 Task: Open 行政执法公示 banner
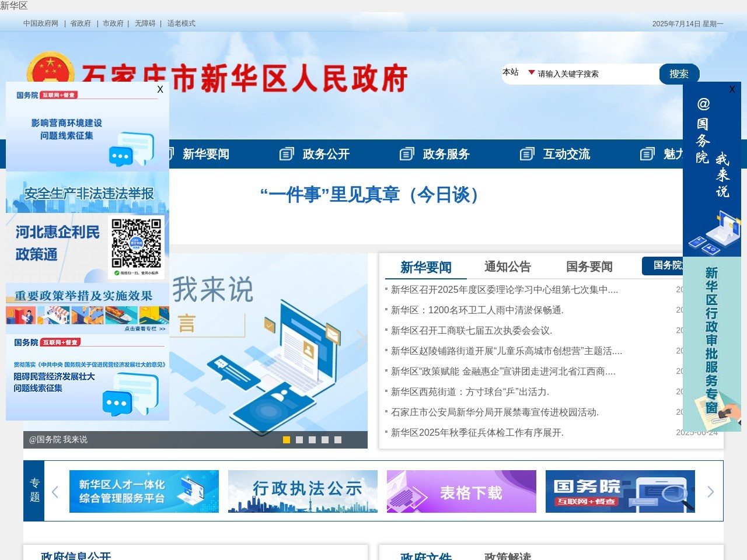pyautogui.click(x=303, y=491)
